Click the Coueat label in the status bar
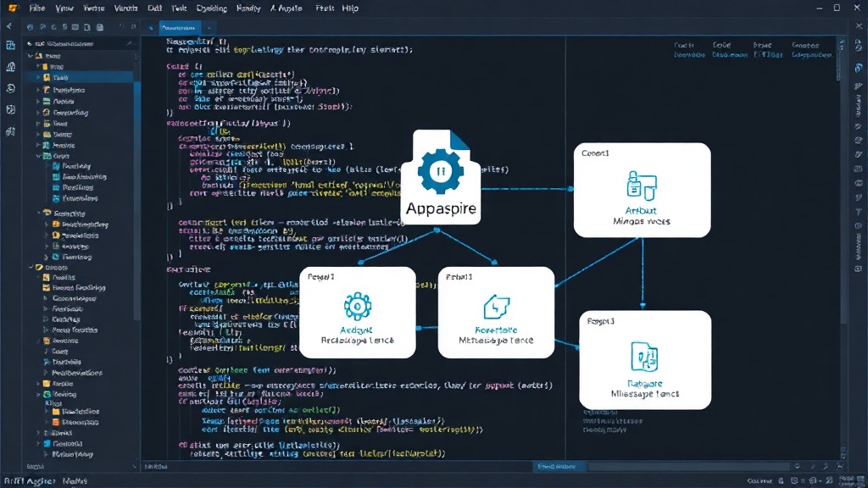This screenshot has width=868, height=488. 759,481
